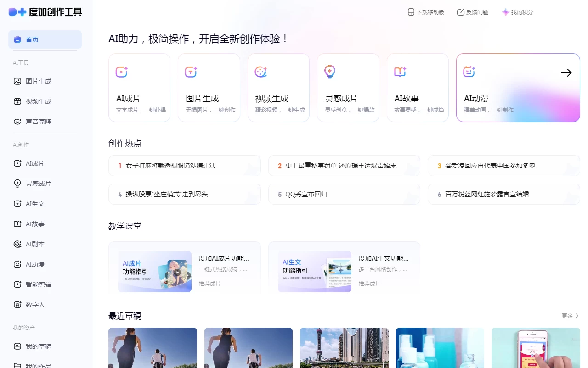588x368 pixels.
Task: Open the first recent draft thumbnail
Action: pos(153,348)
